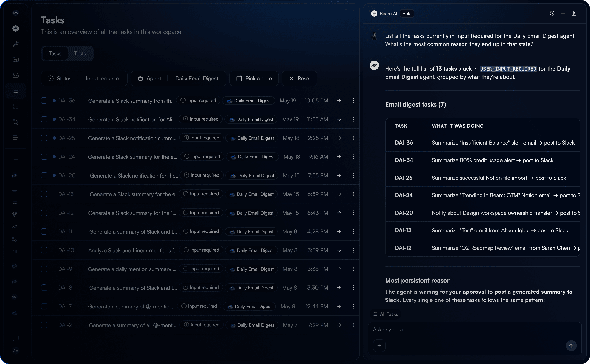Select the checkbox for DAI-9

point(44,269)
